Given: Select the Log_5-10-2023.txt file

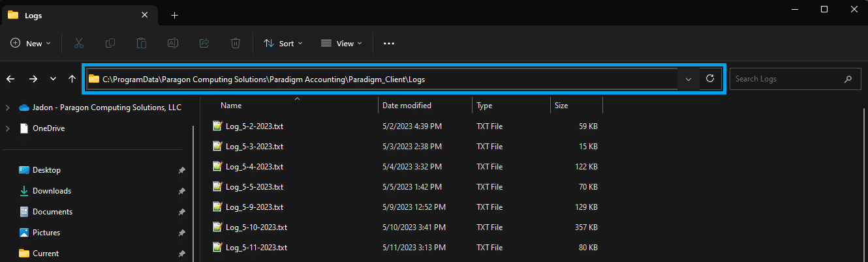Looking at the screenshot, I should (x=256, y=227).
